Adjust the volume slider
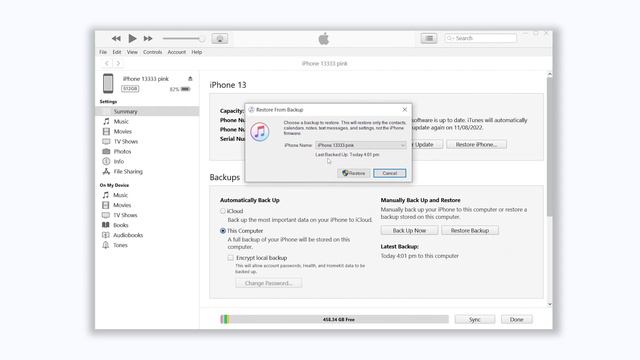 click(x=183, y=39)
